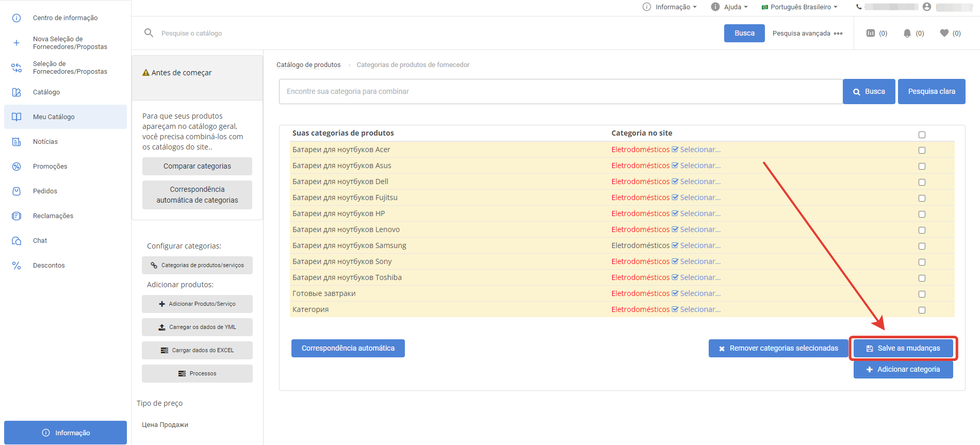Go to Meu Catálogo in sidebar
Screen dimensions: 980x445
[x=54, y=117]
